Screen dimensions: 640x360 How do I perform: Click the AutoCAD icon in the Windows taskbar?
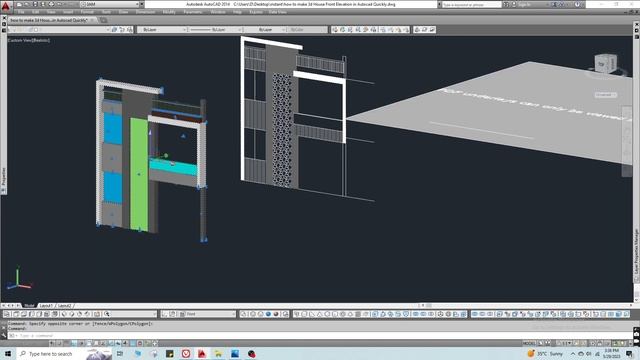202,353
